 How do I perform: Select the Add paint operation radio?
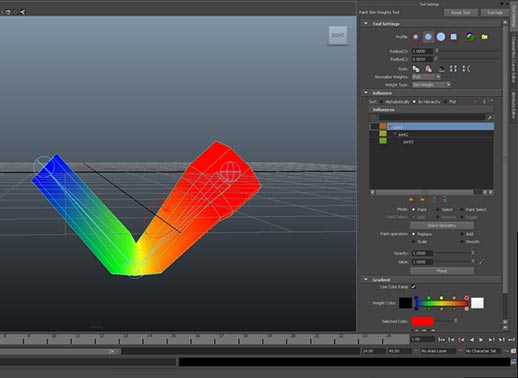click(x=462, y=234)
